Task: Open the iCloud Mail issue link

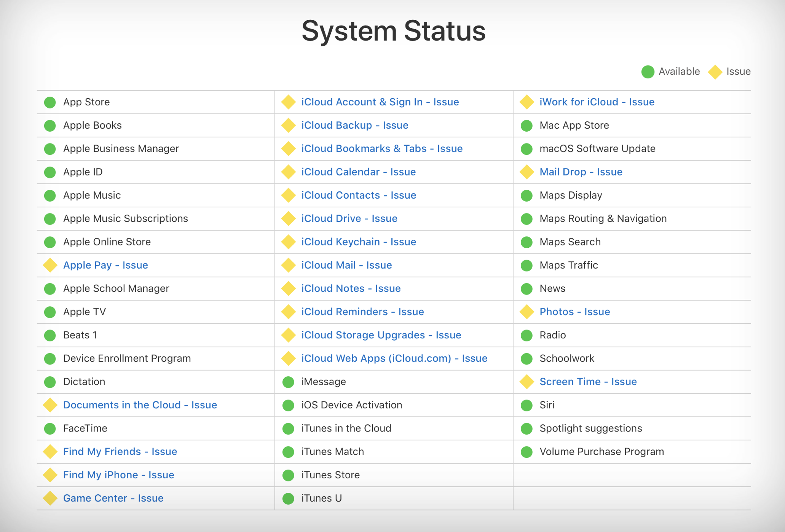Action: (x=346, y=265)
